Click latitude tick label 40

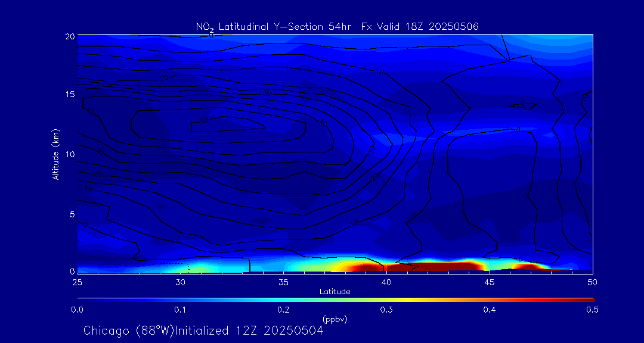[386, 282]
